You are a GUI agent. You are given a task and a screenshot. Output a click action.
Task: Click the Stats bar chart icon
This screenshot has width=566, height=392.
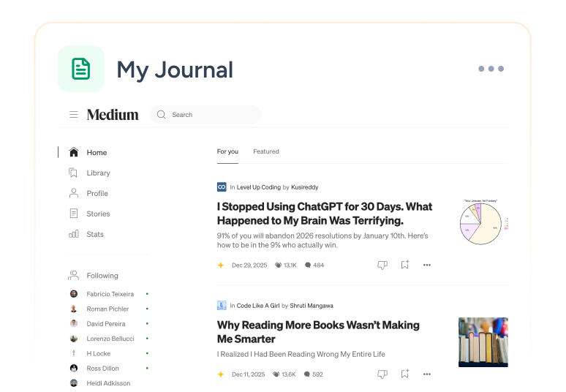coord(74,234)
